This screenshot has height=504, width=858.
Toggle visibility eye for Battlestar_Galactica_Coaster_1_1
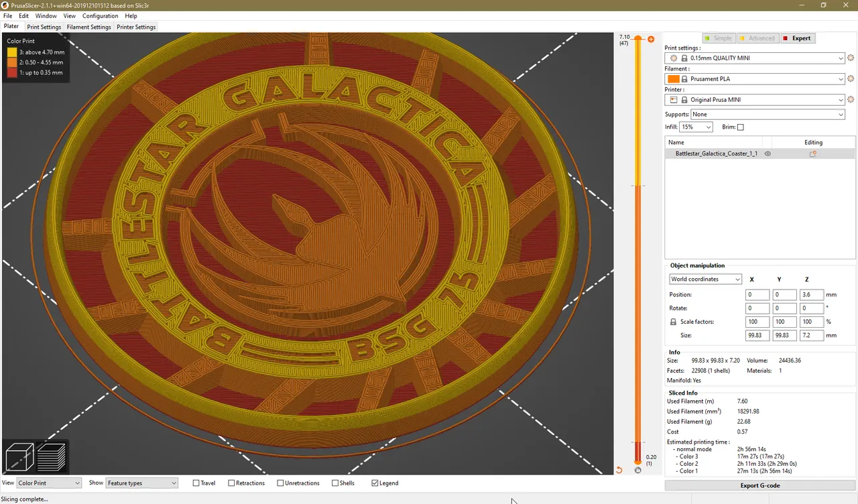pyautogui.click(x=768, y=153)
